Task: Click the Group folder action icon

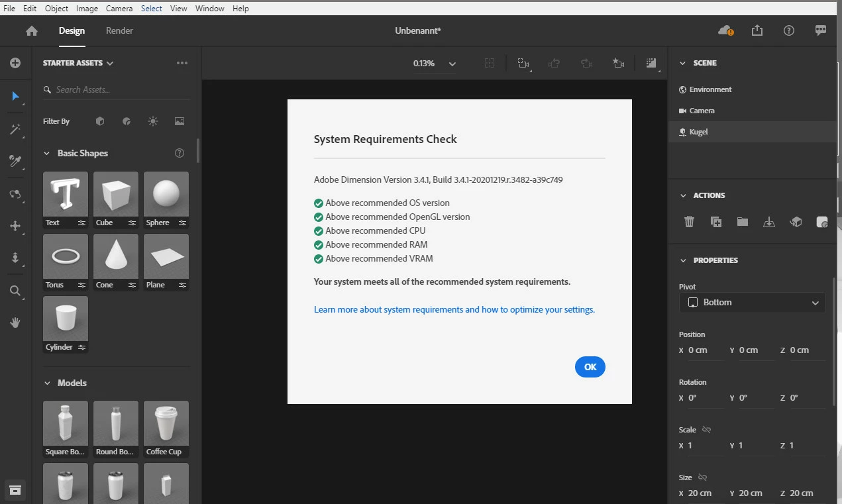Action: [743, 222]
